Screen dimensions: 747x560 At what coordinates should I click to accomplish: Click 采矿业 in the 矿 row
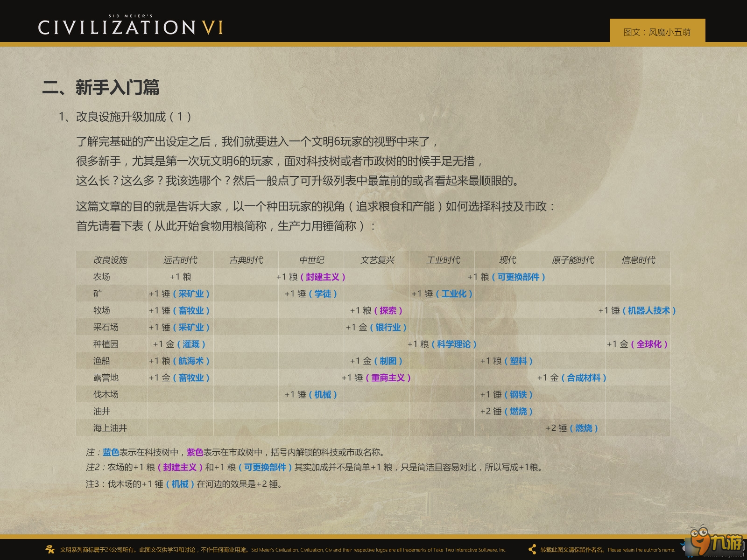coord(191,294)
